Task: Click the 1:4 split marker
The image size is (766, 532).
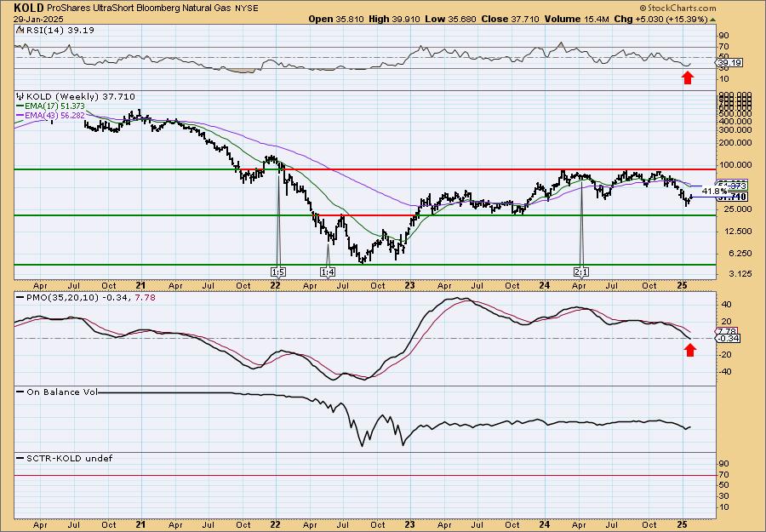Action: pyautogui.click(x=328, y=272)
